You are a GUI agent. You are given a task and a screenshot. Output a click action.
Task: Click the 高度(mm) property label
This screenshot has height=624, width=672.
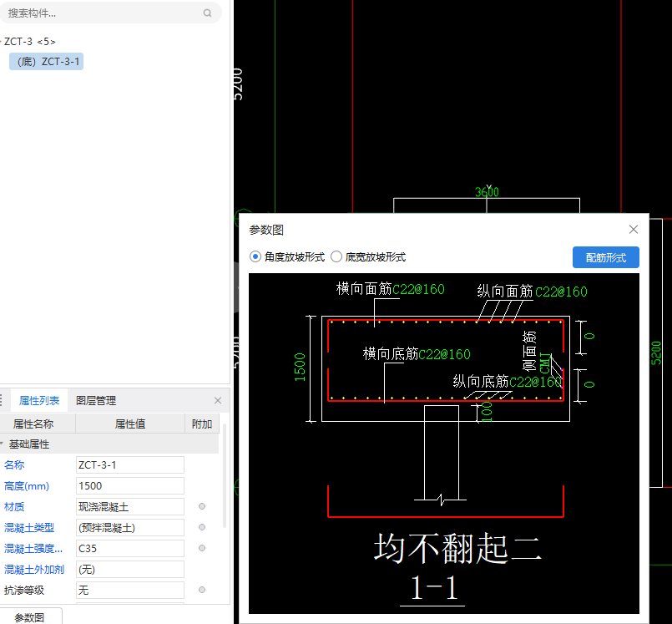point(27,486)
